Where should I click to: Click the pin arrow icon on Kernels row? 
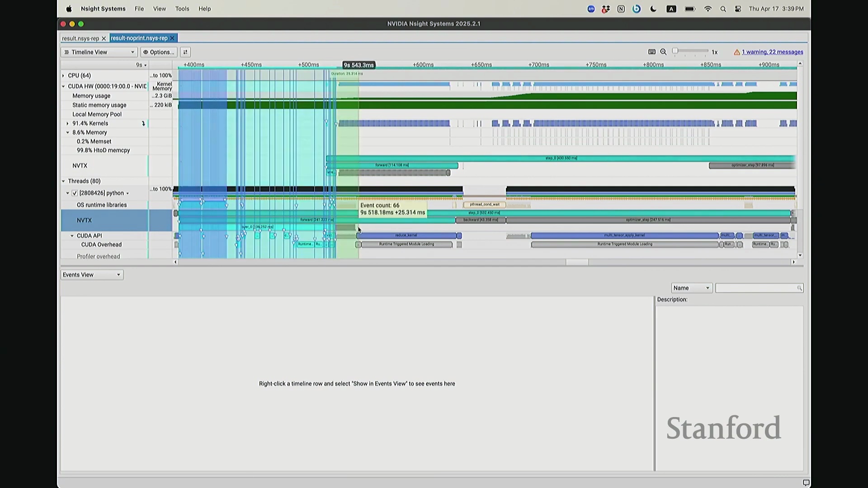point(143,123)
